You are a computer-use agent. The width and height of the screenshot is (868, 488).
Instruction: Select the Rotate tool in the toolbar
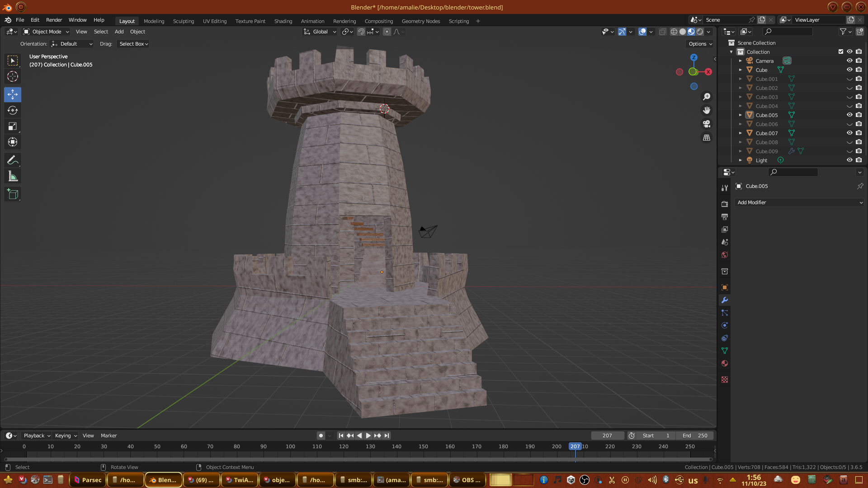tap(13, 111)
